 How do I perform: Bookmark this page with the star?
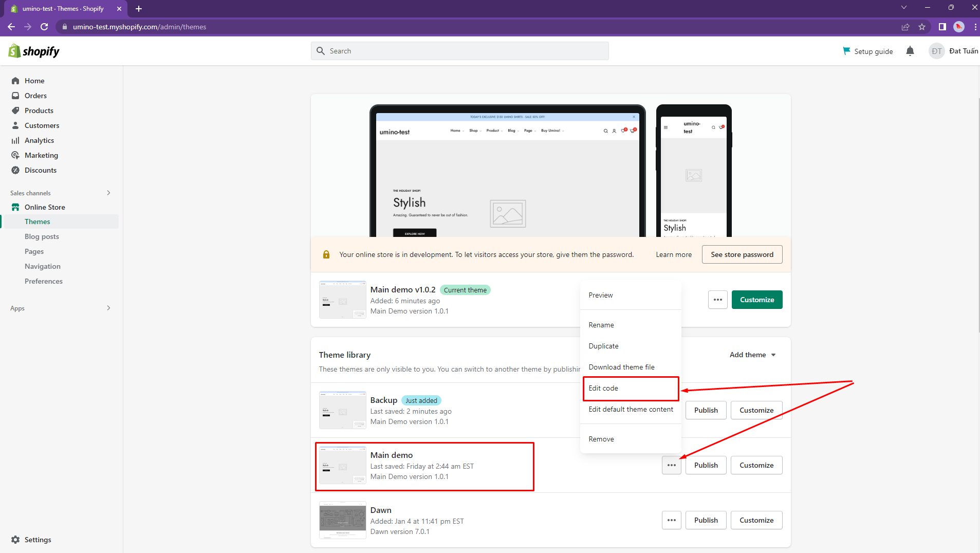922,27
